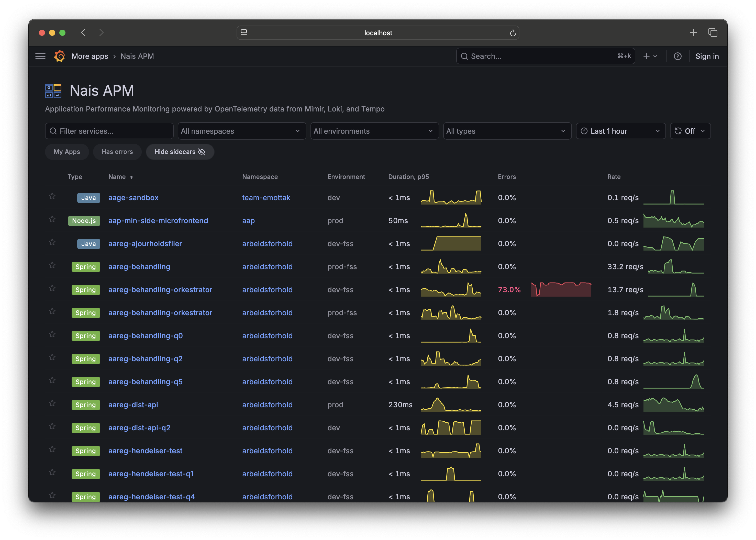Click the 13.7 req/s rate value

(x=625, y=290)
